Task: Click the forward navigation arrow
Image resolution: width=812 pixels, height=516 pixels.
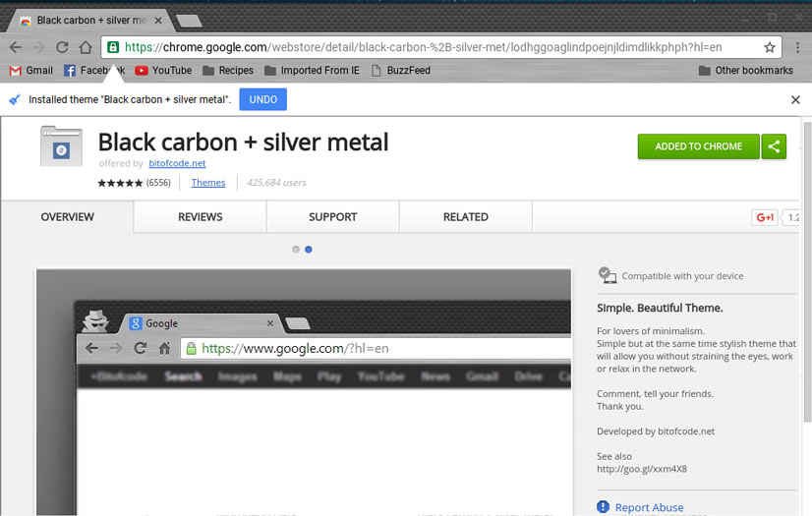Action: tap(39, 47)
